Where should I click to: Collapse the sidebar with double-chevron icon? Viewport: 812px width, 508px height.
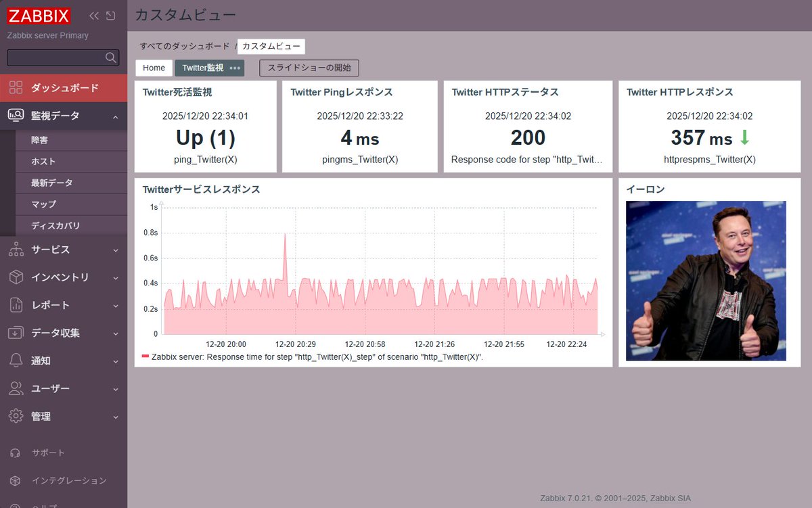94,16
